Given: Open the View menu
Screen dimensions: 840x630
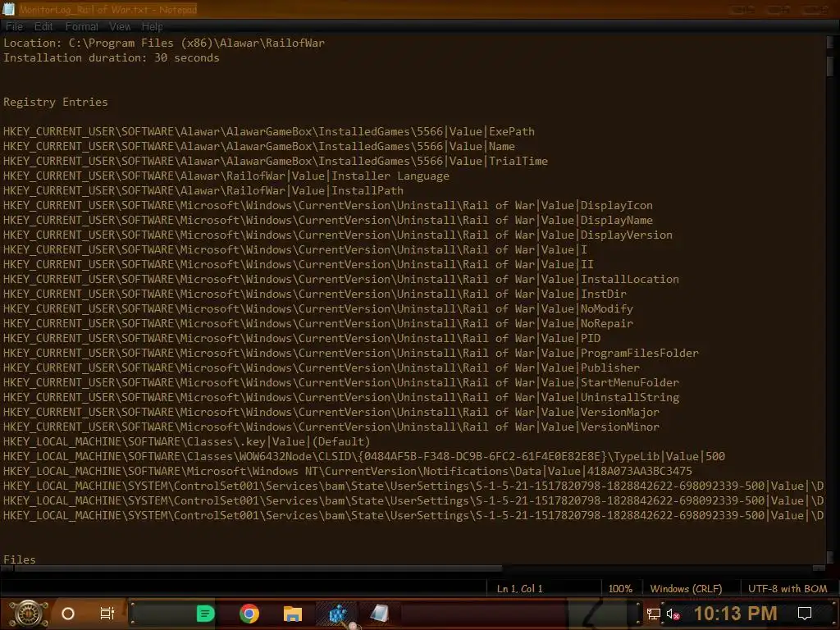Looking at the screenshot, I should click(120, 27).
